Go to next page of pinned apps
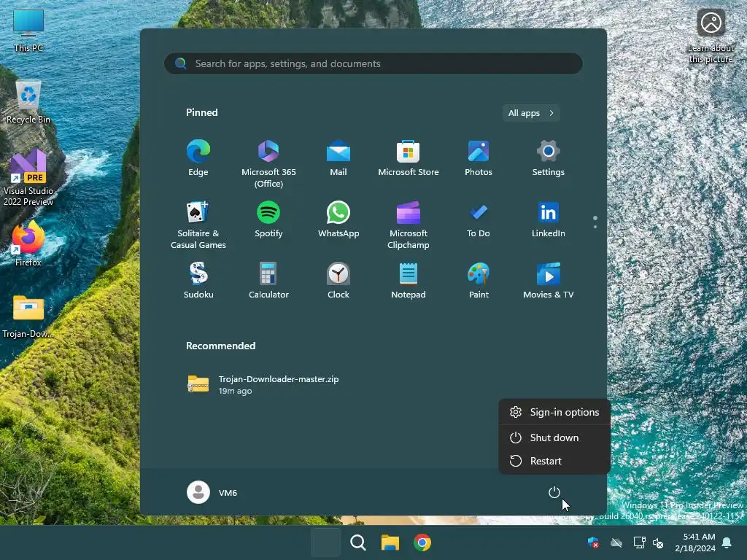The image size is (747, 560). tap(595, 227)
